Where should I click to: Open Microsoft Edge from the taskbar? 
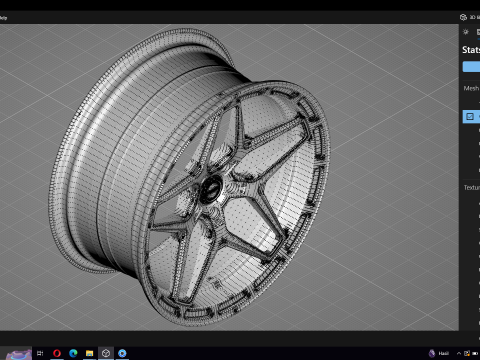point(73,353)
